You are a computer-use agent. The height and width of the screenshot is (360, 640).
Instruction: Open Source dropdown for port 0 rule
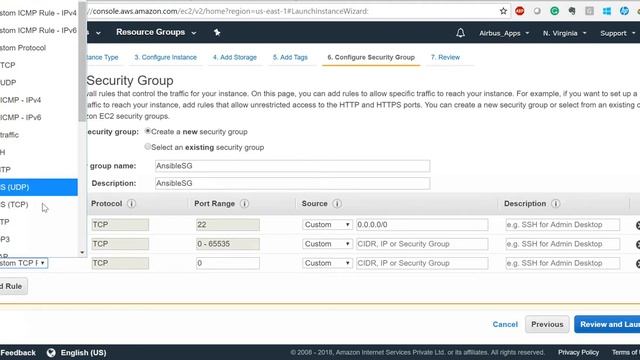(327, 263)
